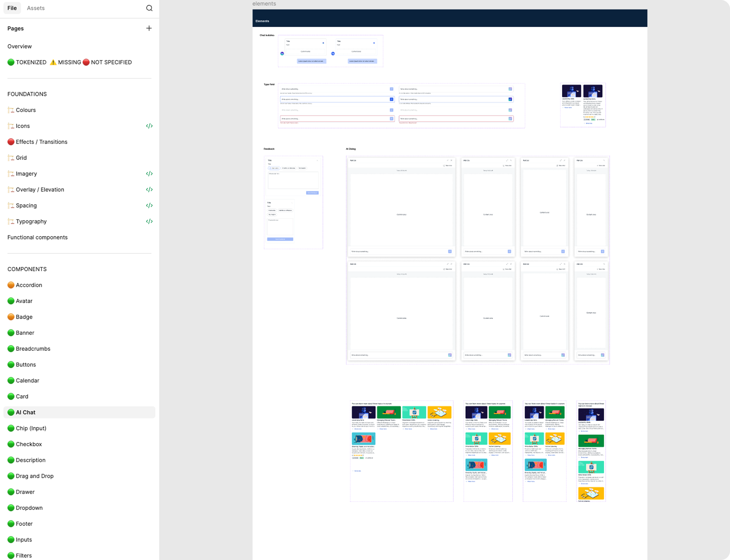This screenshot has width=730, height=560.
Task: Select the elements frame title on canvas
Action: (264, 4)
